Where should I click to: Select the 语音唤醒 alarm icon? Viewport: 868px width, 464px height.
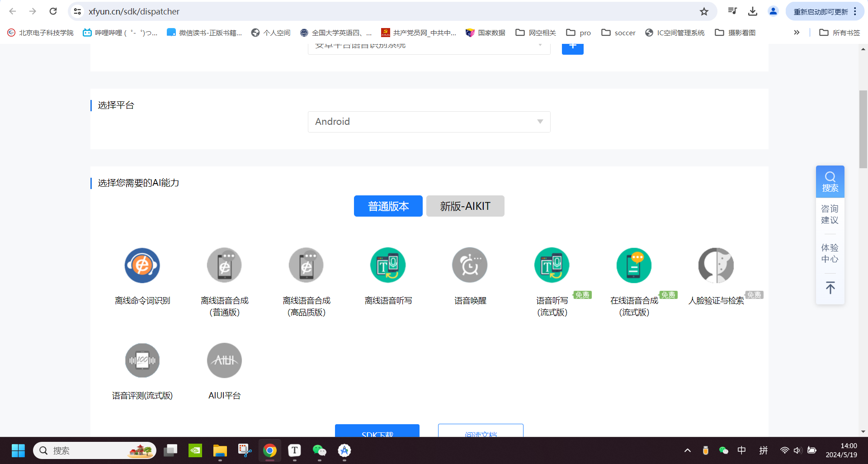470,265
